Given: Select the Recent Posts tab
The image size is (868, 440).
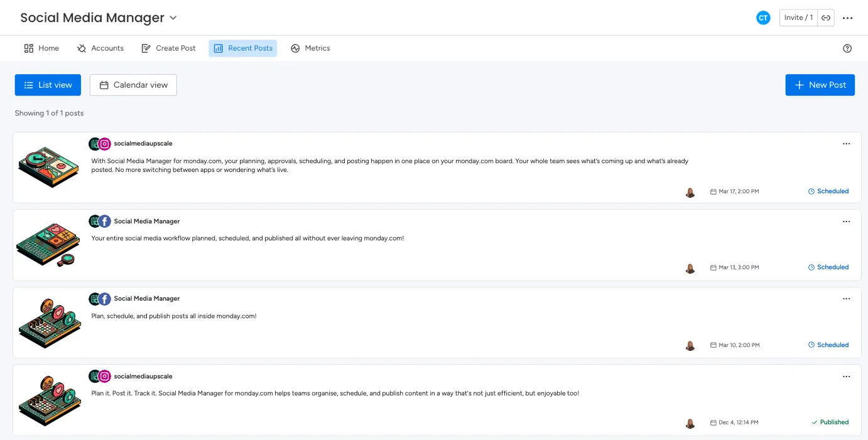Looking at the screenshot, I should pyautogui.click(x=243, y=48).
